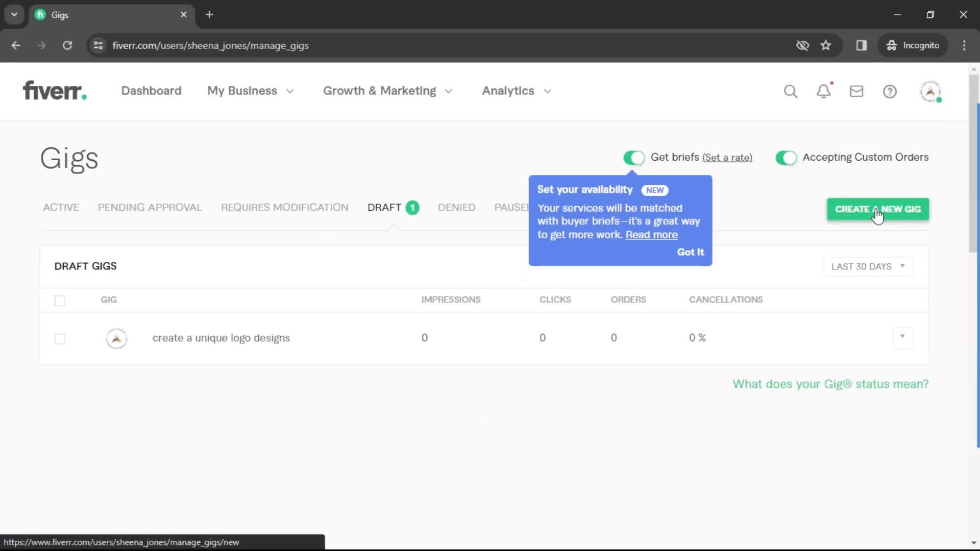The height and width of the screenshot is (551, 980).
Task: Open a new browser tab
Action: pos(209,15)
